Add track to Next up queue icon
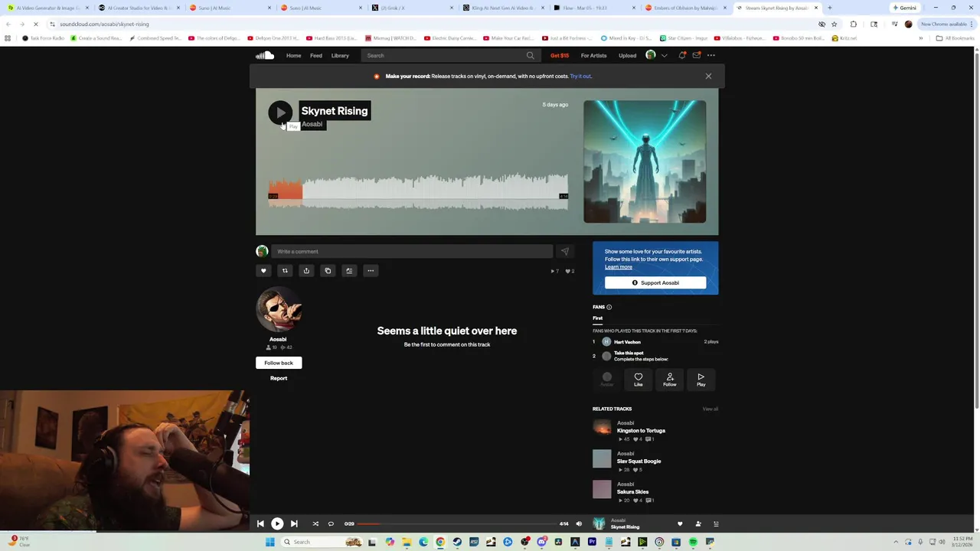This screenshot has height=551, width=980. (x=349, y=270)
